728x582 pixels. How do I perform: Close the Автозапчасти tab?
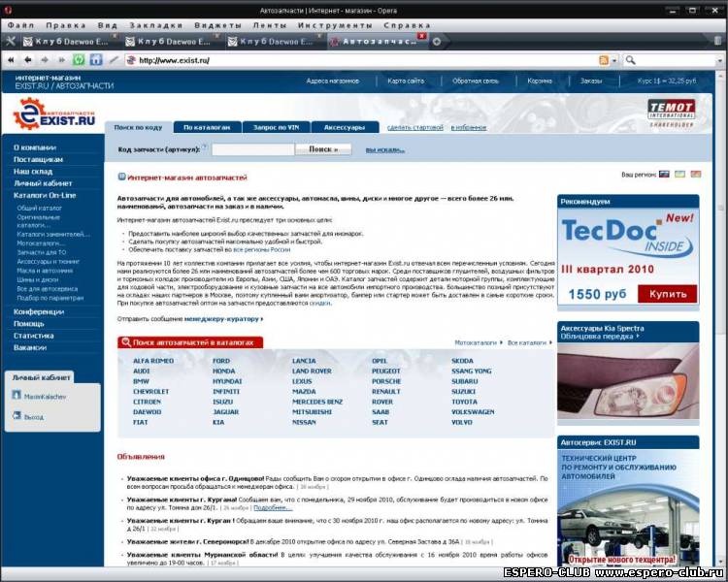pos(421,36)
